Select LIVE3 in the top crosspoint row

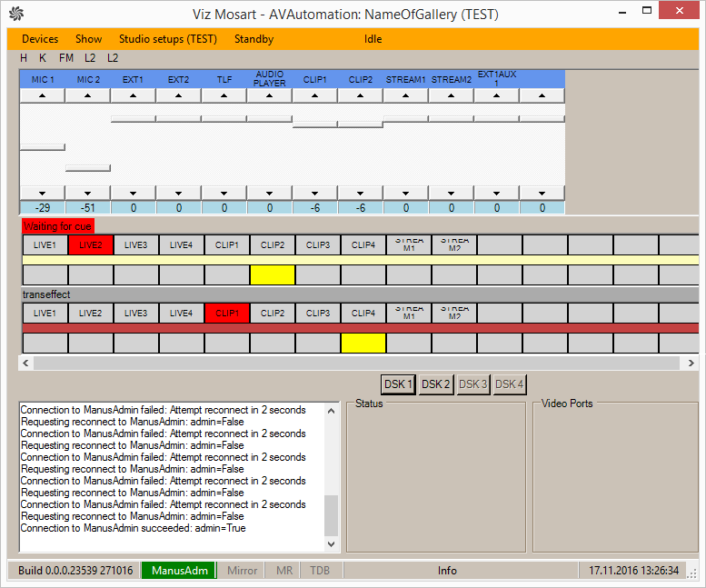pos(135,244)
